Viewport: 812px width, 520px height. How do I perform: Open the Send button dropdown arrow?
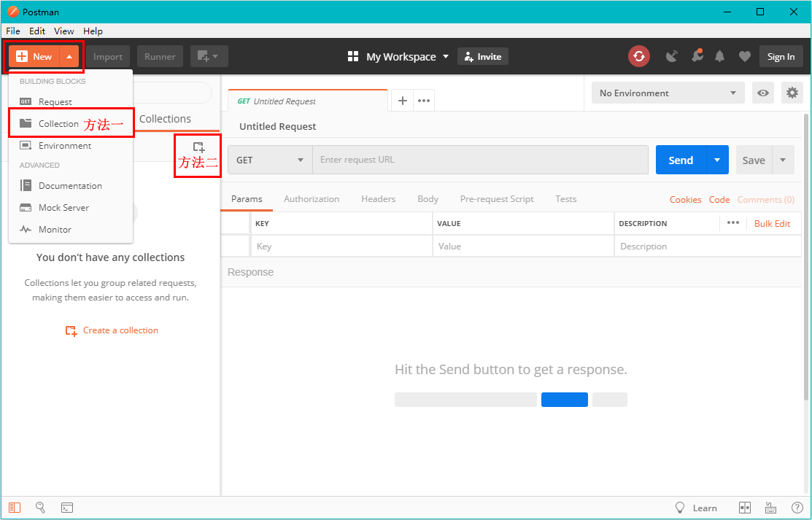point(717,160)
